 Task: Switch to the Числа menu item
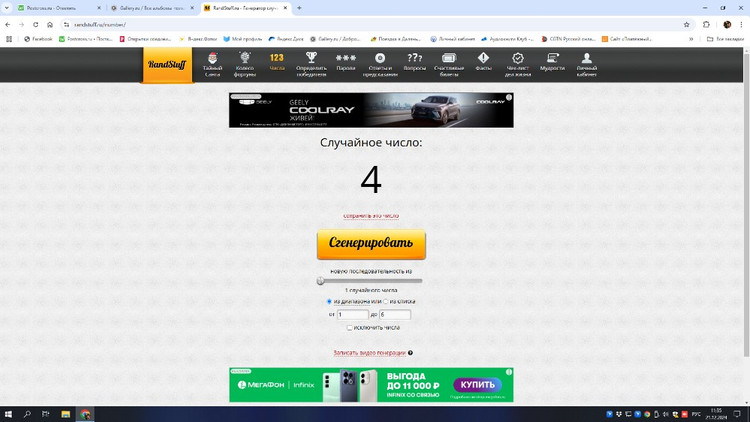(277, 62)
